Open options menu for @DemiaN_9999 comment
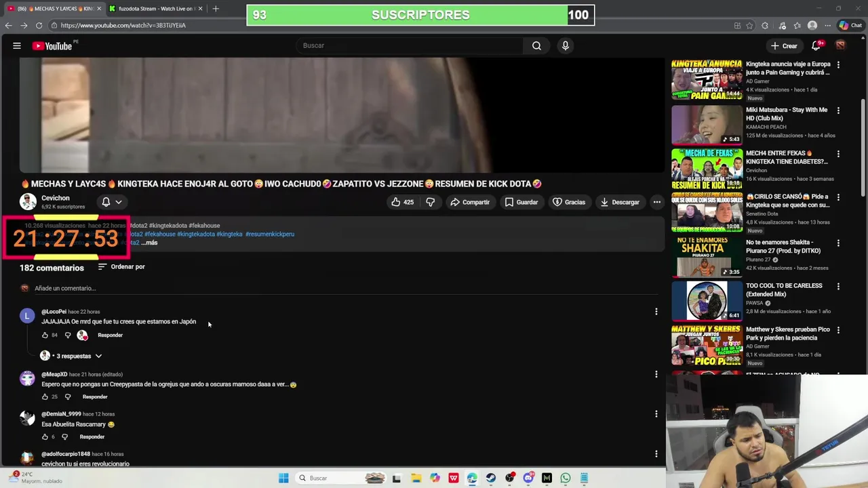Viewport: 868px width, 488px height. click(656, 414)
